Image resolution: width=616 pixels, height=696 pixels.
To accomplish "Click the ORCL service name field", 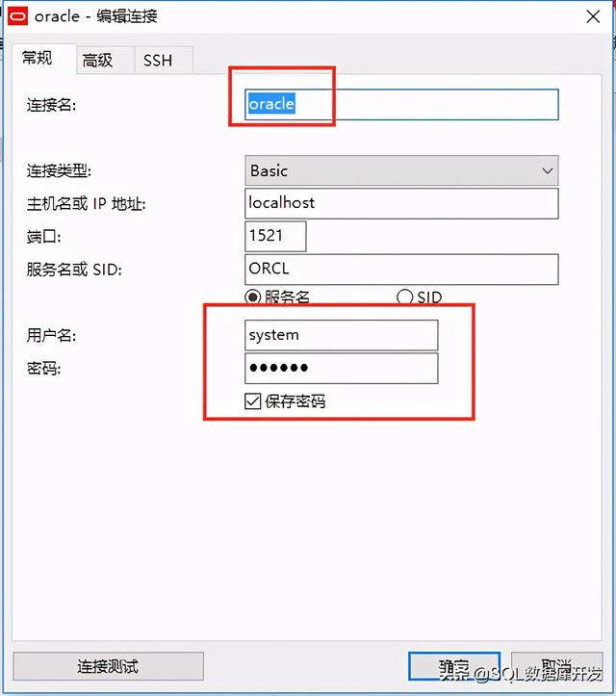I will point(401,270).
